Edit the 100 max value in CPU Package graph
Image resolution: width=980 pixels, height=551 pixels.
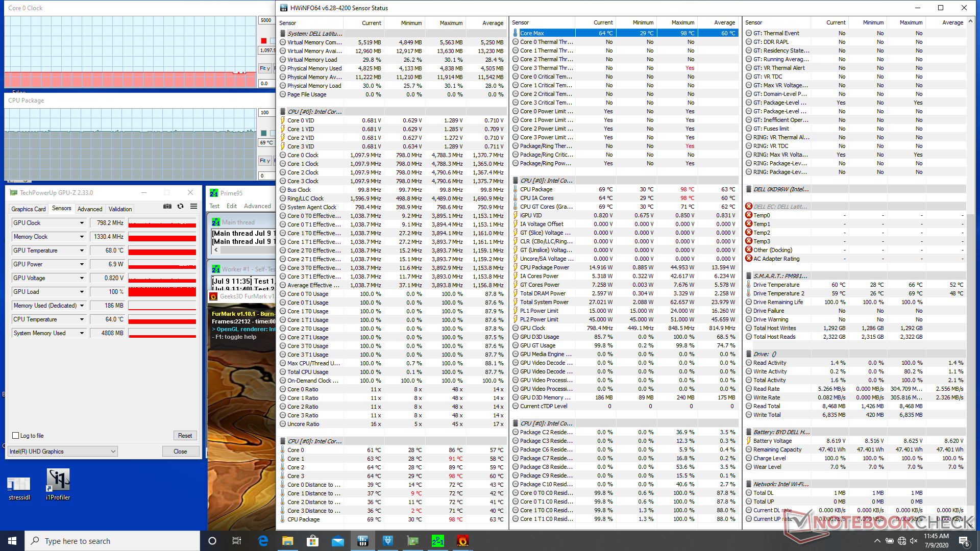coord(266,113)
